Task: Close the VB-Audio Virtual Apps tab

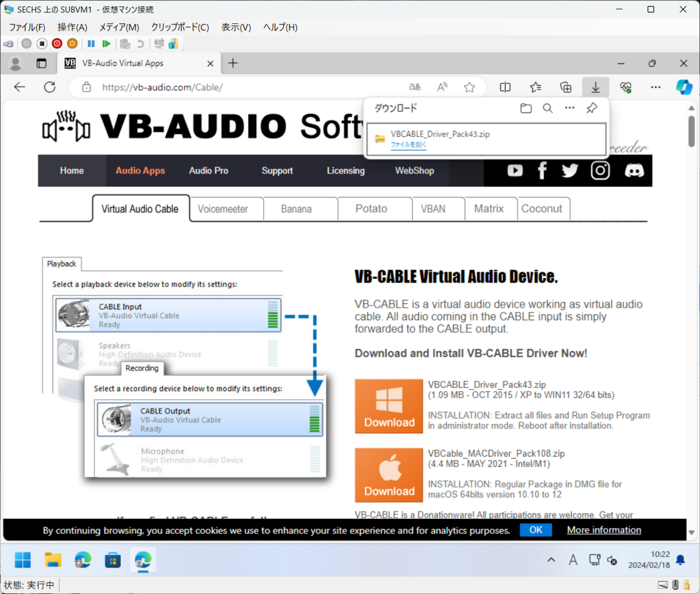Action: point(211,64)
